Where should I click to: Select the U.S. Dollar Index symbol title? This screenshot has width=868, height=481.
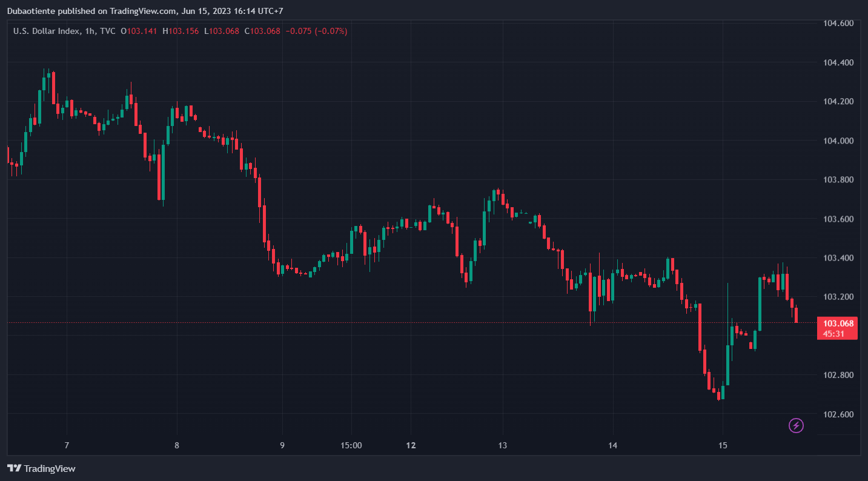tap(45, 31)
